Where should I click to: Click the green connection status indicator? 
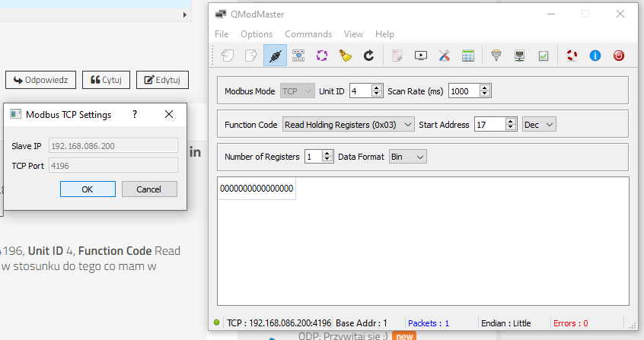coord(216,323)
